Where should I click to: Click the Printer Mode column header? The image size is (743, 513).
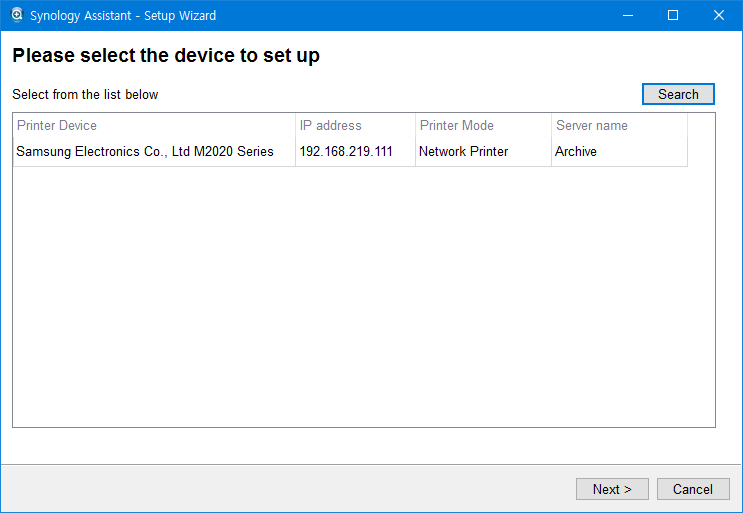[457, 125]
